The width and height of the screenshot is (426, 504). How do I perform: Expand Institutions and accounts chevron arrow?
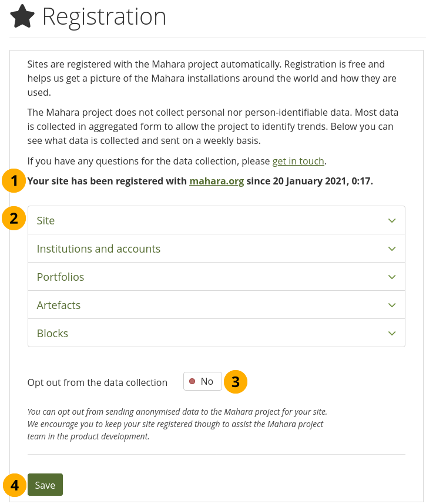pyautogui.click(x=392, y=249)
